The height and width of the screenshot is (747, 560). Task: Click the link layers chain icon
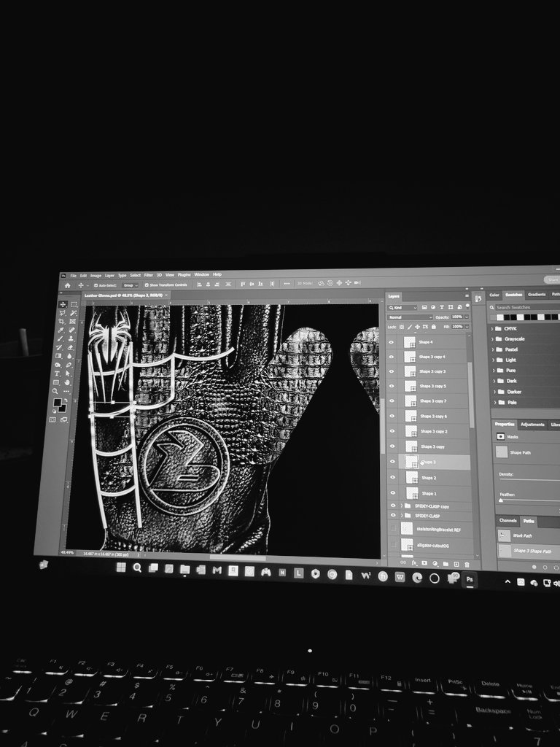click(403, 562)
